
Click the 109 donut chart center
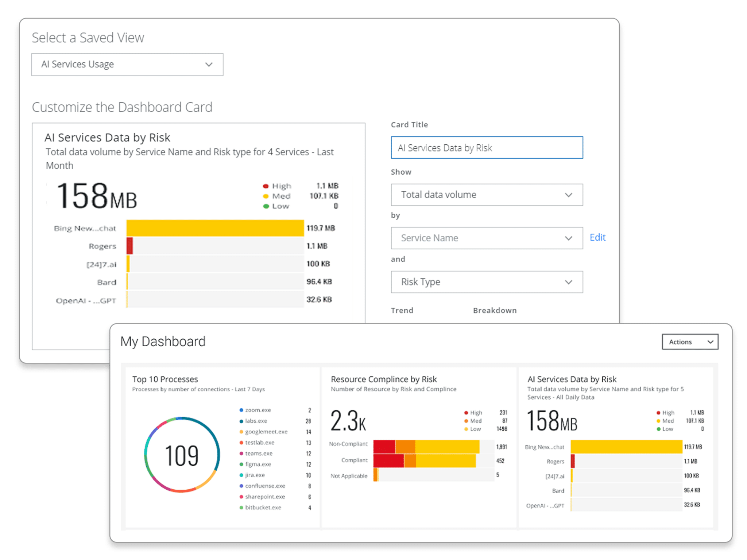[x=182, y=455]
